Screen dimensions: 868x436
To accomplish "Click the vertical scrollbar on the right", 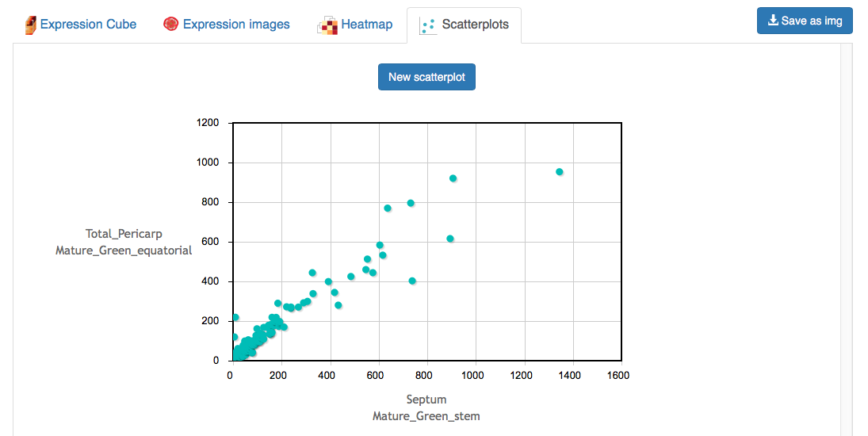I will [x=846, y=239].
